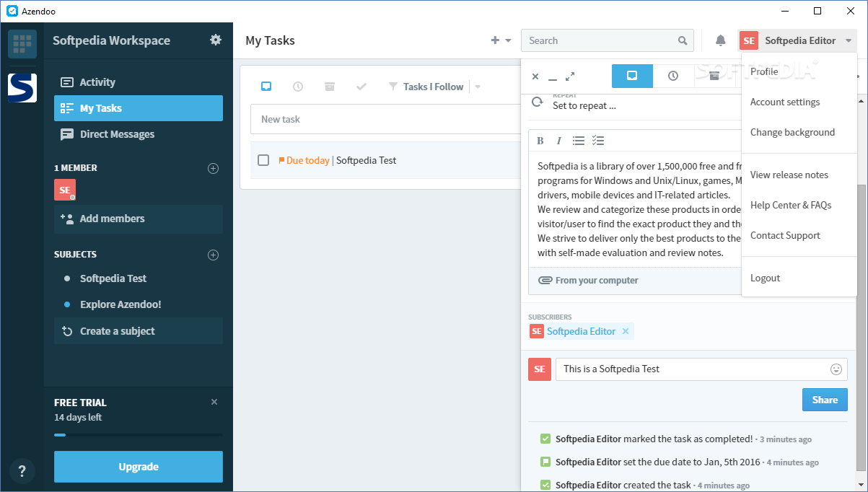Click the Tasks I Follow filter label
Viewport: 868px width, 492px height.
click(x=433, y=87)
